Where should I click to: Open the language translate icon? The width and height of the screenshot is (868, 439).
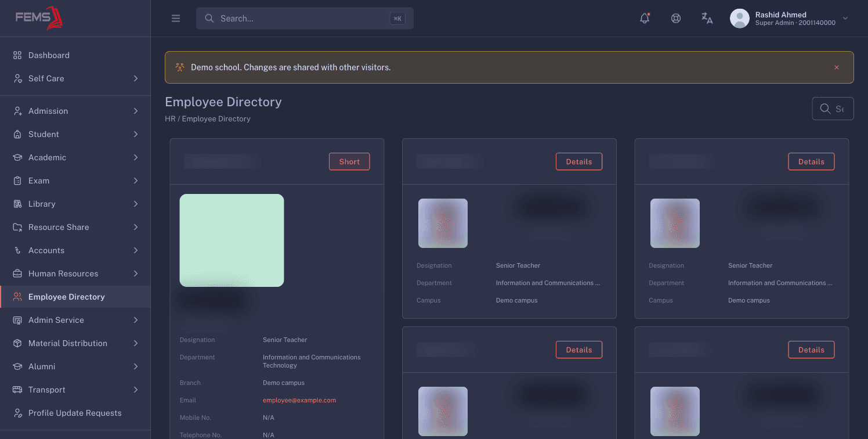click(x=707, y=18)
